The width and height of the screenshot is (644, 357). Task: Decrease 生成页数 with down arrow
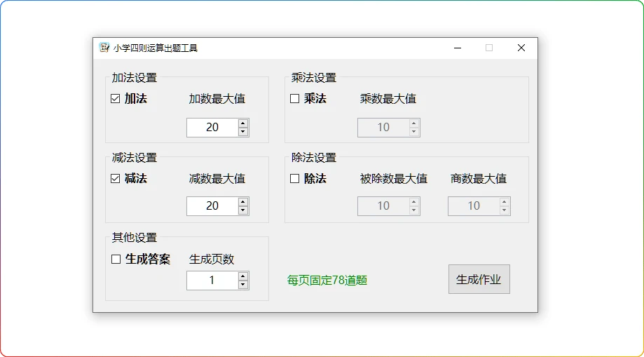(243, 285)
